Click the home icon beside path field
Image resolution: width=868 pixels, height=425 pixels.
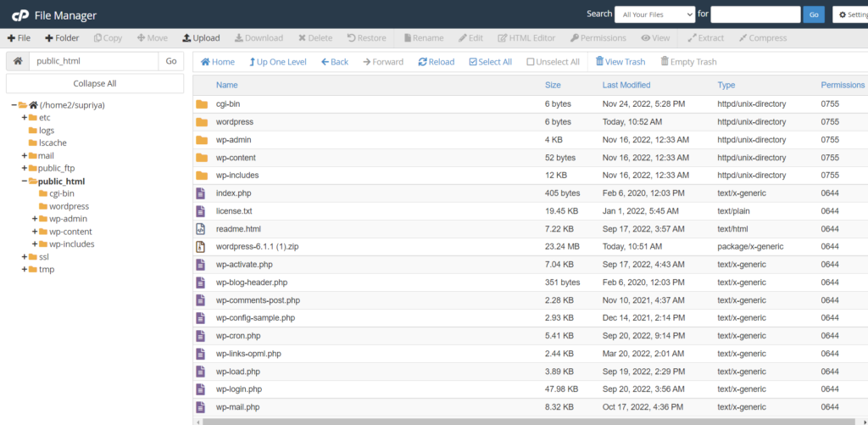click(x=18, y=61)
